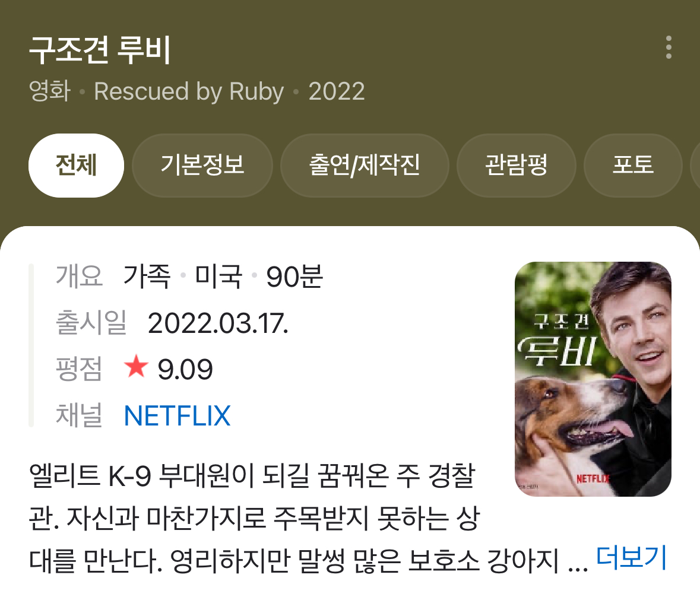Image resolution: width=700 pixels, height=597 pixels.
Task: Tap the 9.09 rating score
Action: [185, 370]
